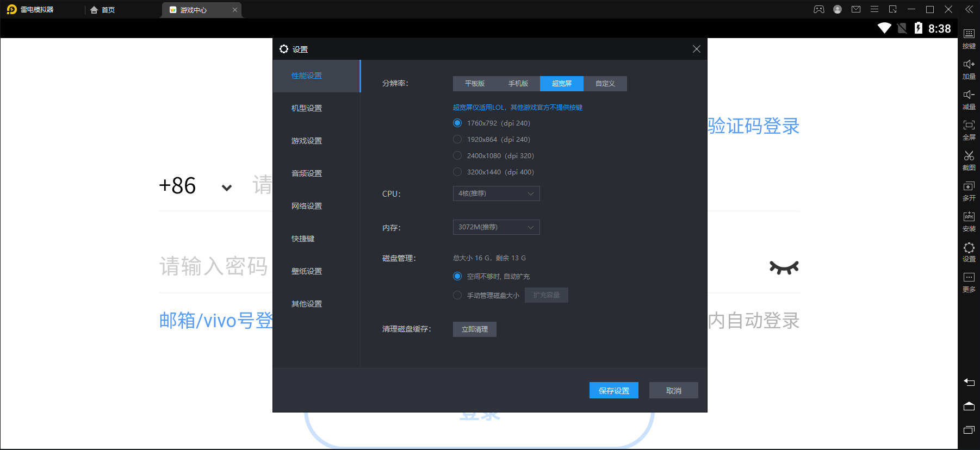Open the more (更多) sidebar icon
This screenshot has width=980, height=450.
(969, 281)
